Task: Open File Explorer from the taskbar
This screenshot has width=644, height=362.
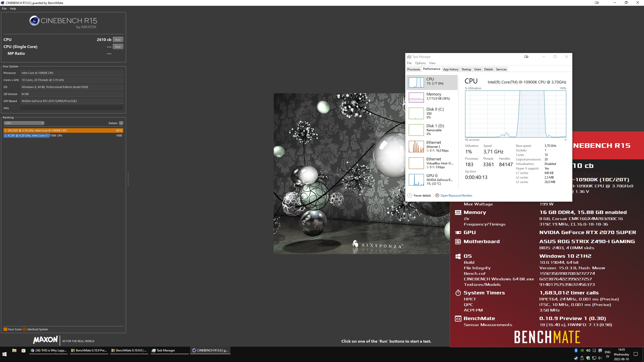Action: (x=14, y=350)
